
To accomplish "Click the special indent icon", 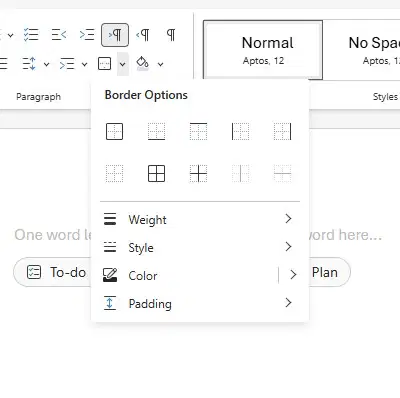I will coord(67,64).
